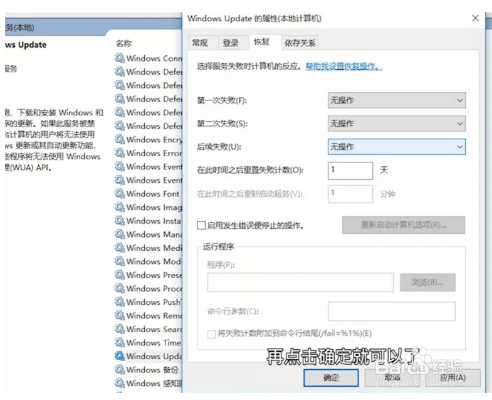
Task: Select the Windows Imag service name text
Action: 154,207
